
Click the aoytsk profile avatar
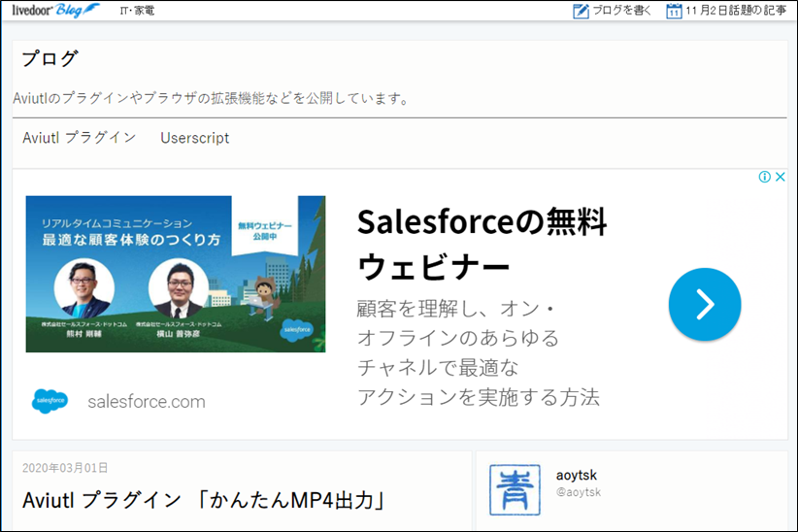515,489
